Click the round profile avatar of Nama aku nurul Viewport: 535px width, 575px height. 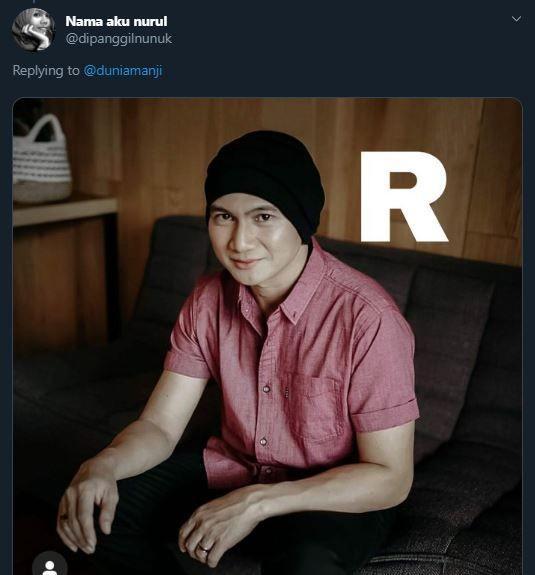[33, 29]
